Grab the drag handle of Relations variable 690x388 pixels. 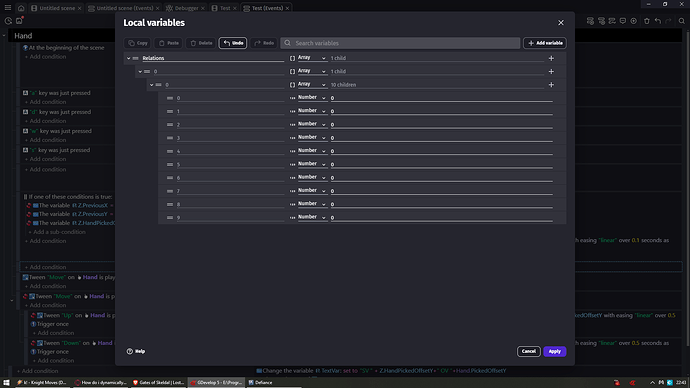(136, 58)
